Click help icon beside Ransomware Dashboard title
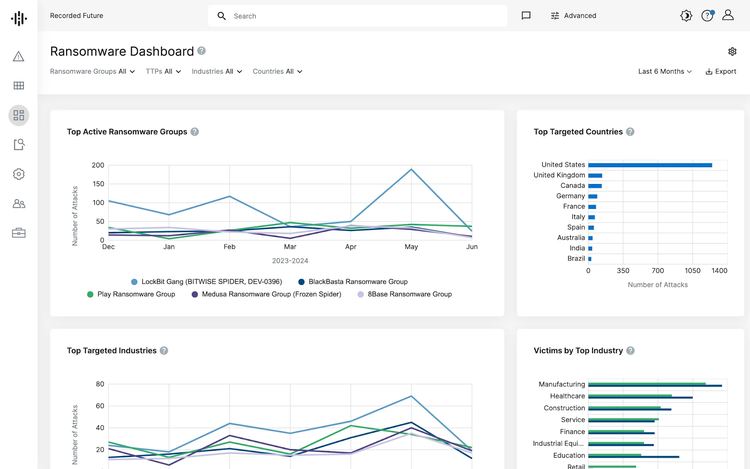 (201, 51)
